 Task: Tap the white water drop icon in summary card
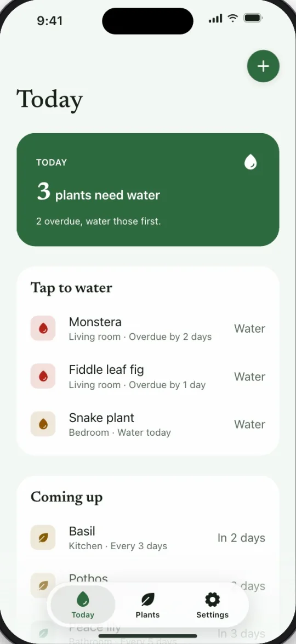(x=251, y=162)
